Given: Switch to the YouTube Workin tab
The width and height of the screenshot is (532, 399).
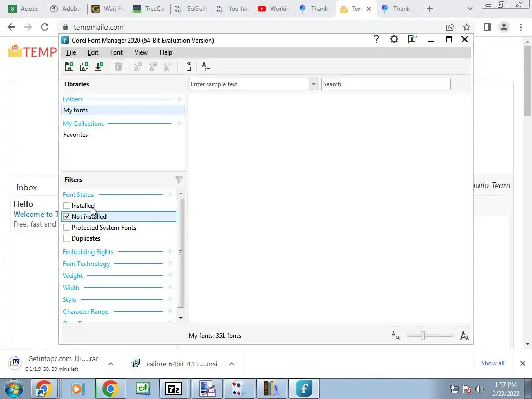Looking at the screenshot, I should tap(273, 9).
